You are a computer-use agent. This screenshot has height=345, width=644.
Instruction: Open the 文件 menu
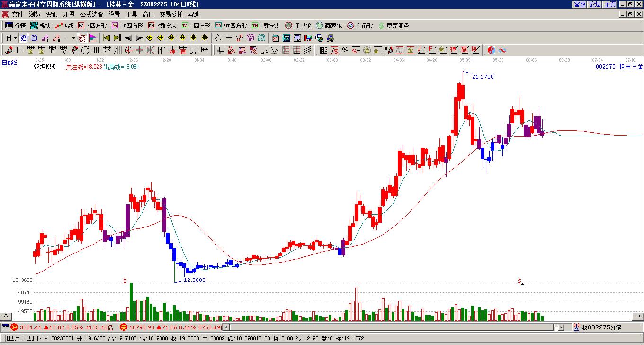[x=18, y=14]
